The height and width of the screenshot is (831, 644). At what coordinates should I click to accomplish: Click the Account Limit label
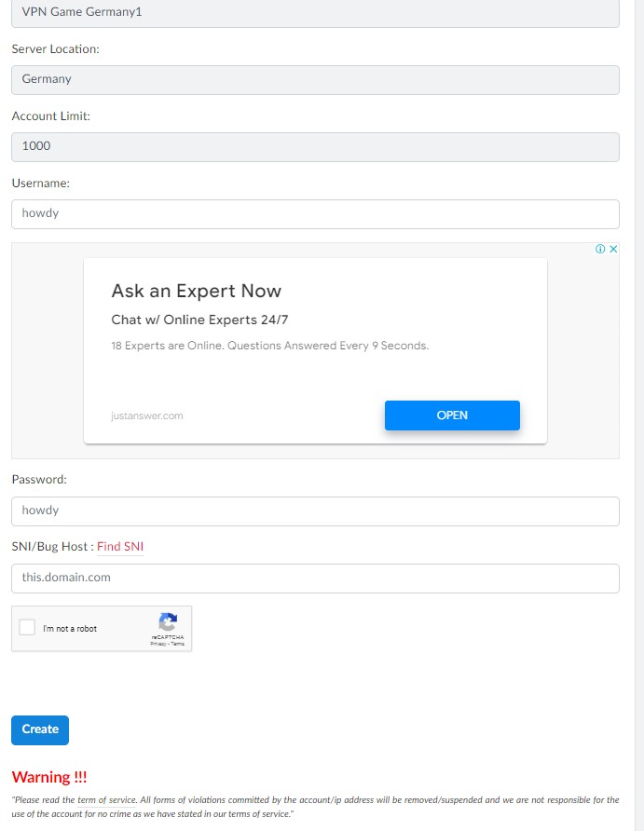point(51,116)
